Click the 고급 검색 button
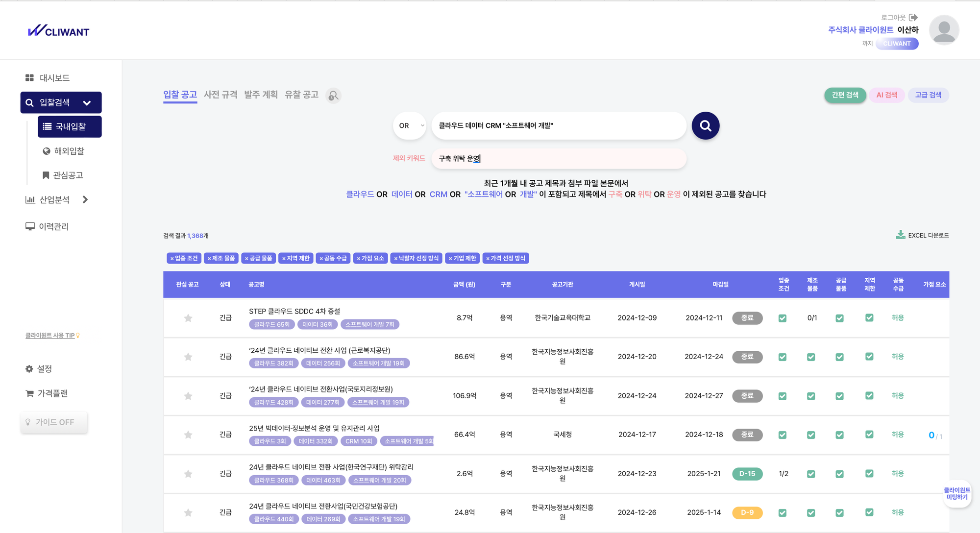The width and height of the screenshot is (980, 533). [928, 95]
